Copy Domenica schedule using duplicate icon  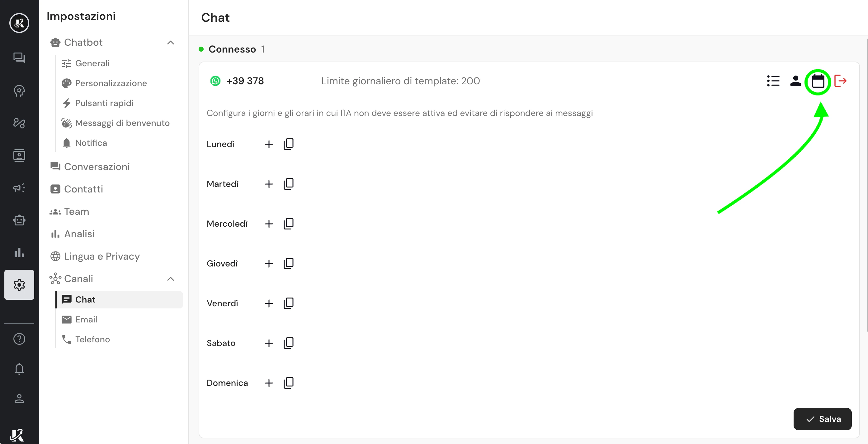[288, 383]
